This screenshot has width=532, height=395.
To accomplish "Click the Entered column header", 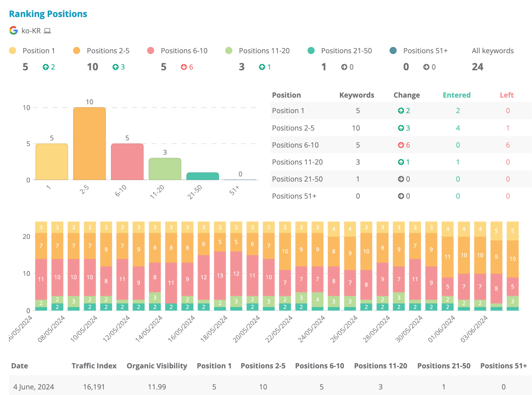I will (457, 95).
